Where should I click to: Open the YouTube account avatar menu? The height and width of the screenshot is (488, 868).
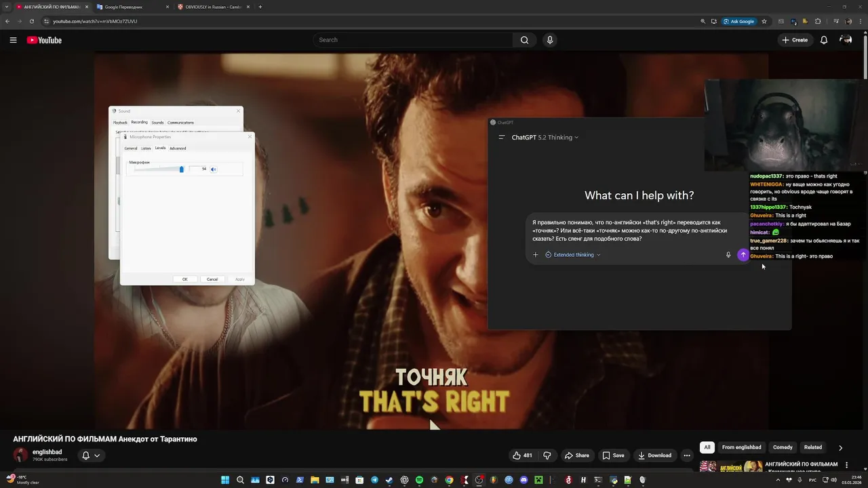point(846,40)
